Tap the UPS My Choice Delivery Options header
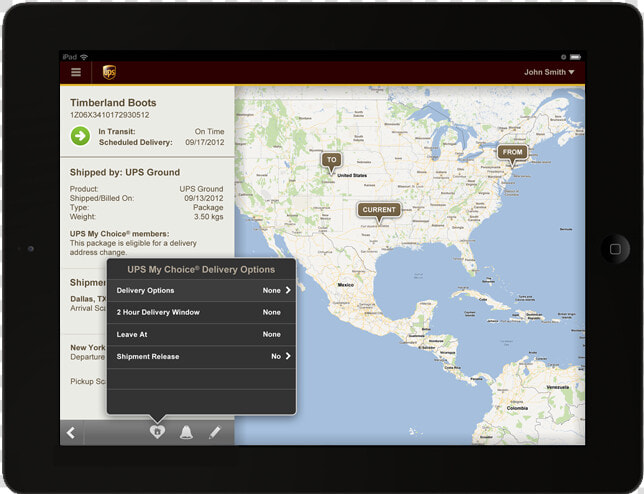644x494 pixels. pyautogui.click(x=201, y=270)
